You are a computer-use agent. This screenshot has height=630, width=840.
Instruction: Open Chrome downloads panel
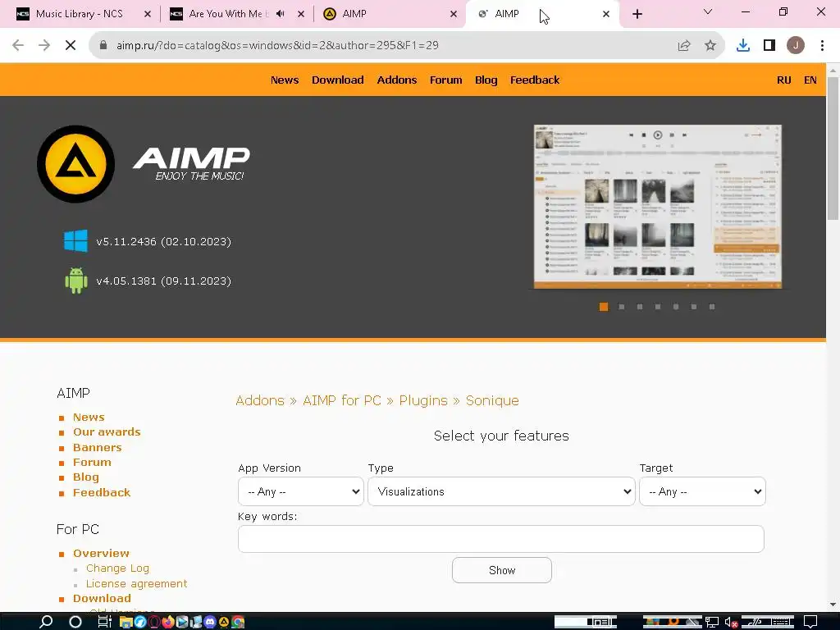click(x=743, y=46)
